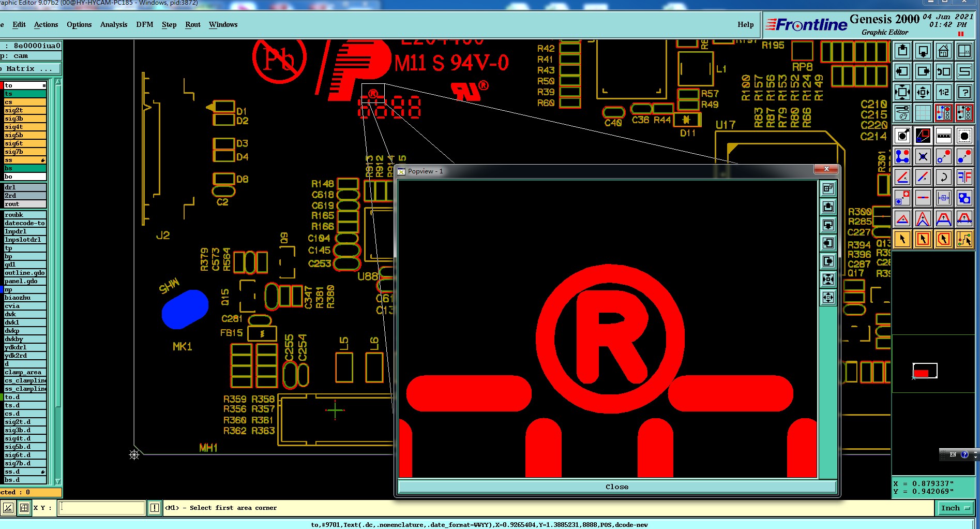
Task: Select the 'rout' layer row
Action: [25, 204]
